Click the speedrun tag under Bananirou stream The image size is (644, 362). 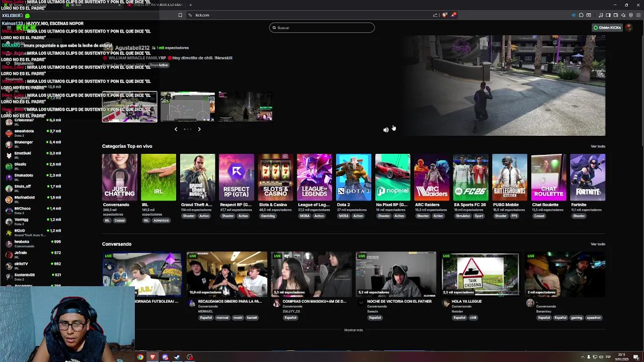tap(594, 318)
